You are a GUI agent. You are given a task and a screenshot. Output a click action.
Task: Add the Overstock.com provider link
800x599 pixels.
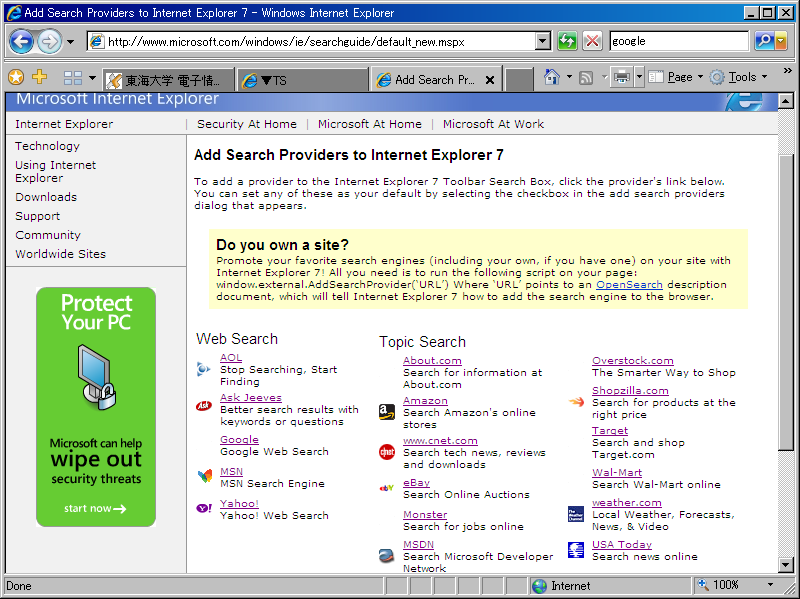coord(633,361)
